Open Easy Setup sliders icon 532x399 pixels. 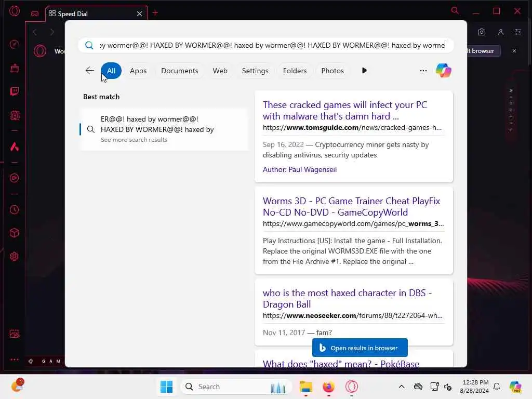click(x=518, y=32)
